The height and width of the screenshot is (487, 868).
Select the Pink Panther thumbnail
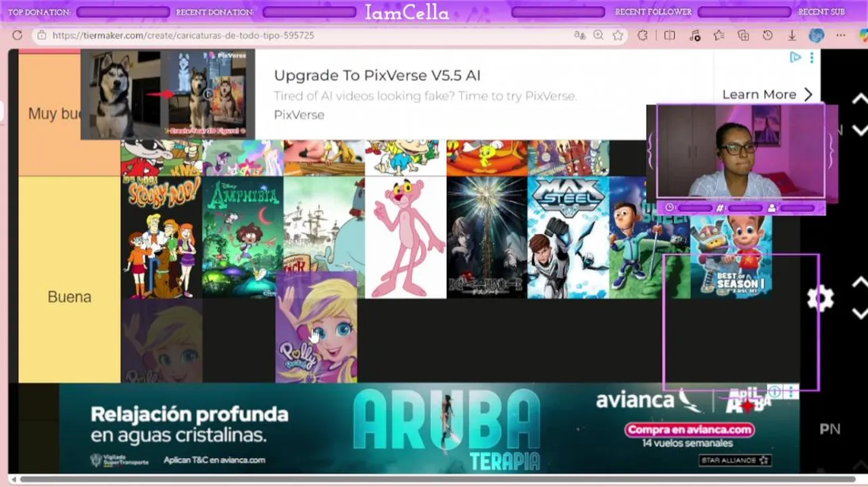point(406,237)
